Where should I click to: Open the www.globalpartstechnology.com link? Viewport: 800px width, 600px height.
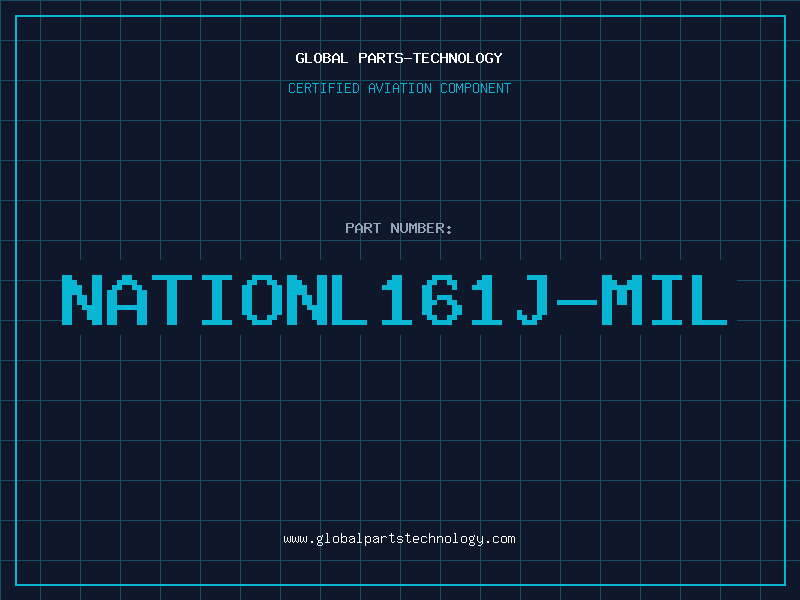[399, 539]
